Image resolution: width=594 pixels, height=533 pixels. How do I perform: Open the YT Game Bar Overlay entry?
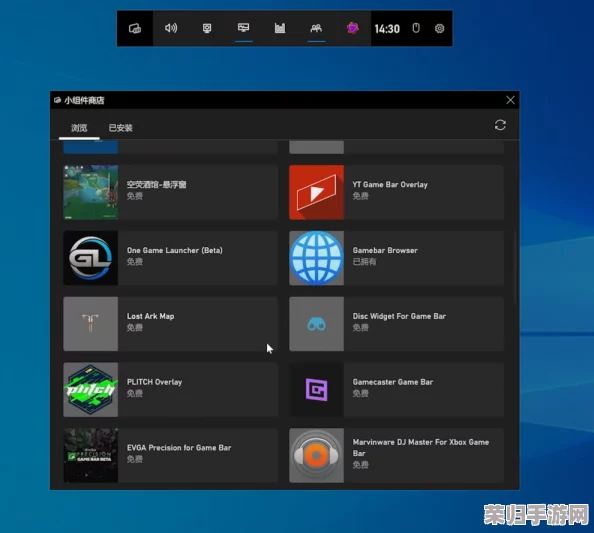point(396,192)
